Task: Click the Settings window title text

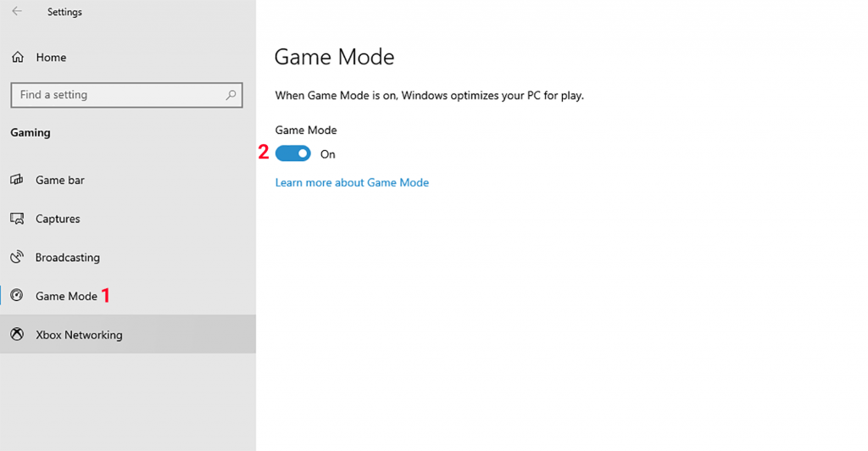Action: click(x=64, y=12)
